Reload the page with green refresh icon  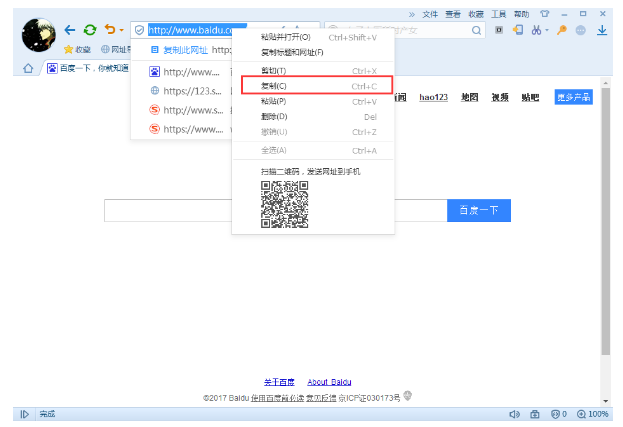(x=90, y=30)
